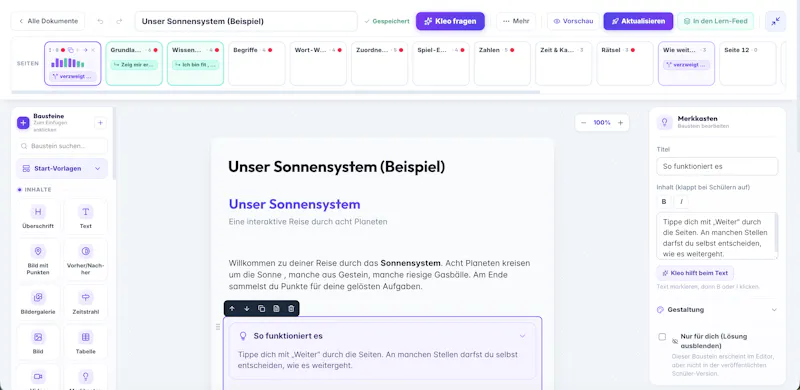This screenshot has width=800, height=390.
Task: Insert an Überschrift block
Action: click(38, 216)
